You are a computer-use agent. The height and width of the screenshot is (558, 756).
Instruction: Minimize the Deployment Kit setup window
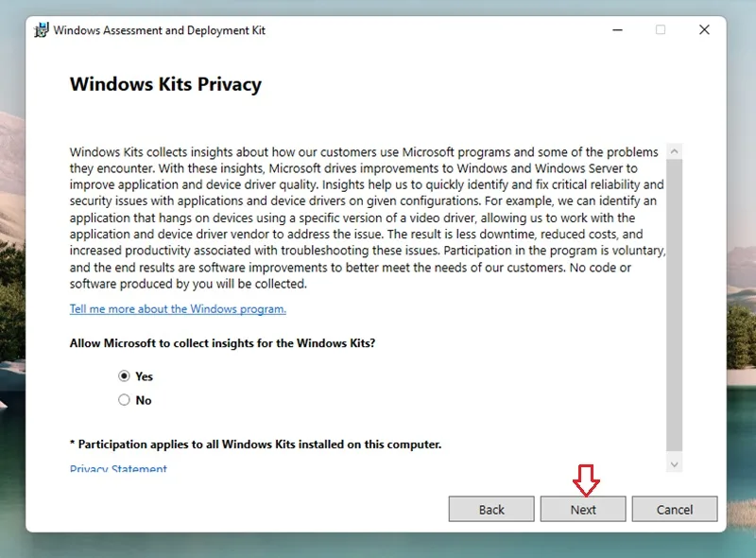pos(617,30)
